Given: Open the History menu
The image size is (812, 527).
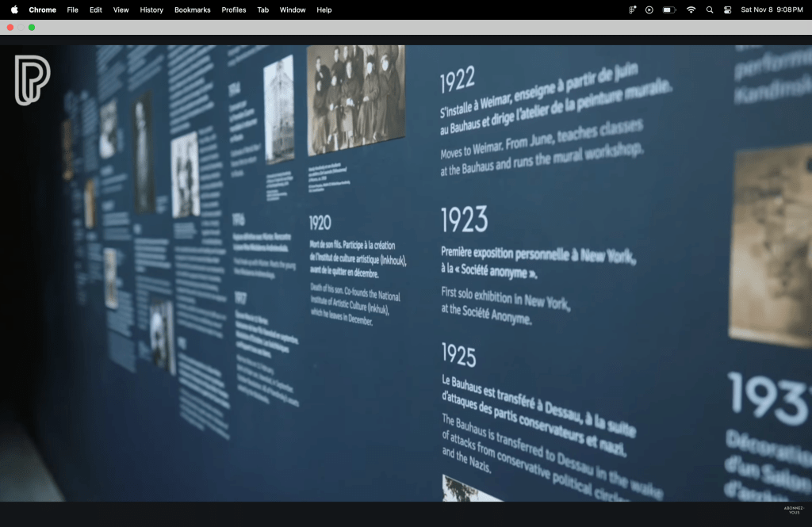Looking at the screenshot, I should [x=151, y=10].
